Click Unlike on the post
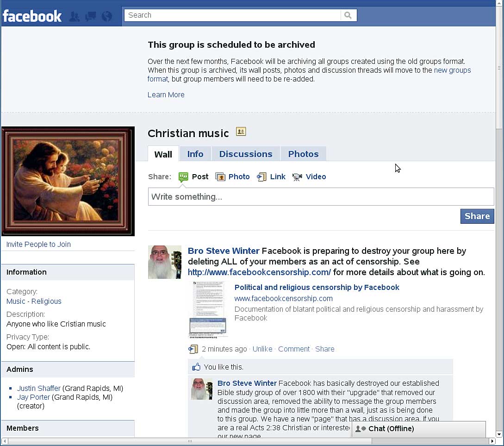504x446 pixels. pyautogui.click(x=262, y=349)
